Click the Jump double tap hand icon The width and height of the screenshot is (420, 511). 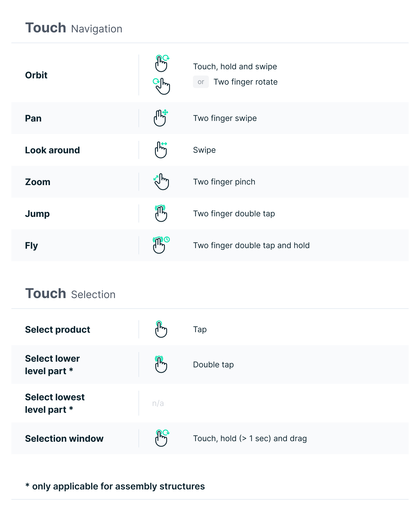(x=161, y=213)
